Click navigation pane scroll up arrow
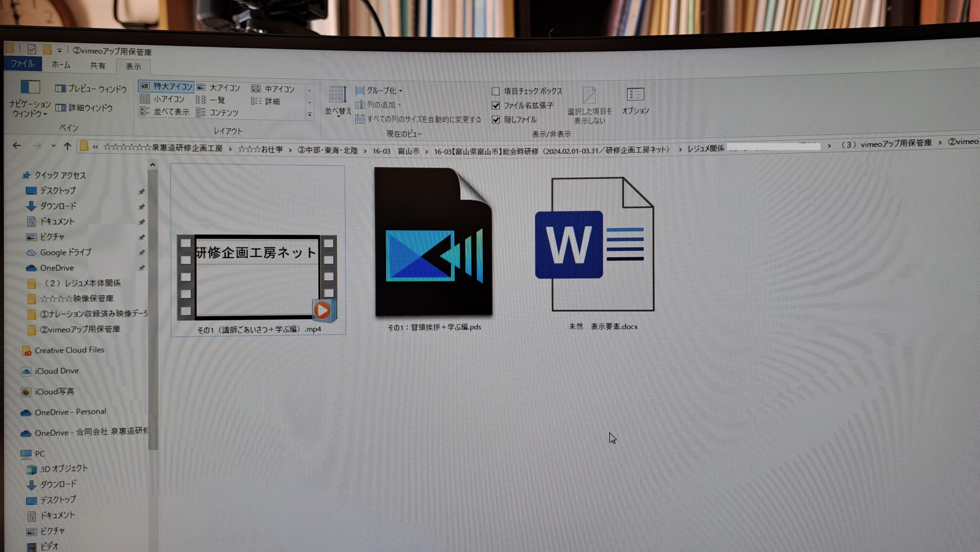This screenshot has height=552, width=980. pos(153,165)
